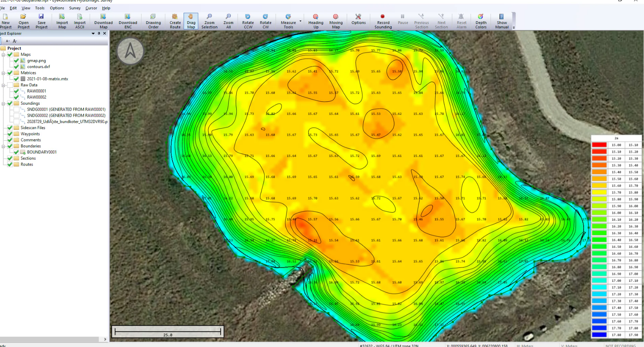This screenshot has width=644, height=347.
Task: Enable the SNDG00001 sounding checkbox
Action: (16, 109)
